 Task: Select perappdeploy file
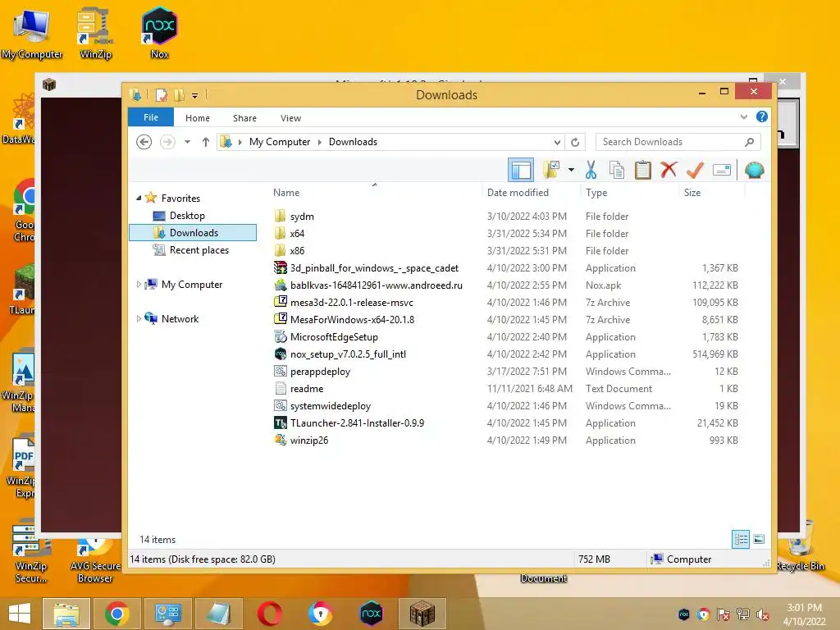click(x=320, y=372)
